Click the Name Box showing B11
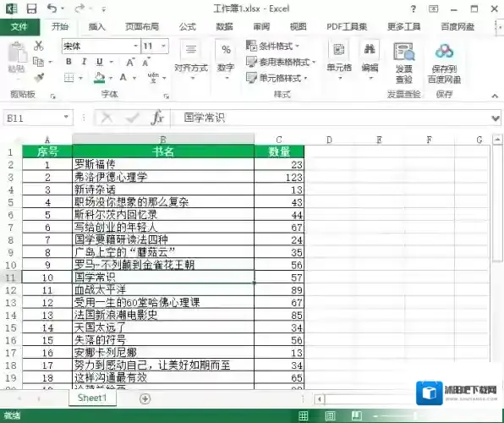504x423 pixels. pyautogui.click(x=32, y=118)
